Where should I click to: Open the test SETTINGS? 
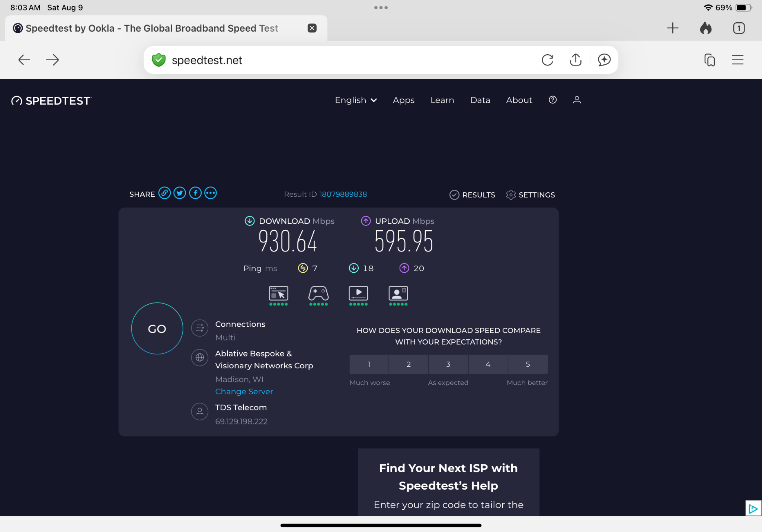coord(530,195)
